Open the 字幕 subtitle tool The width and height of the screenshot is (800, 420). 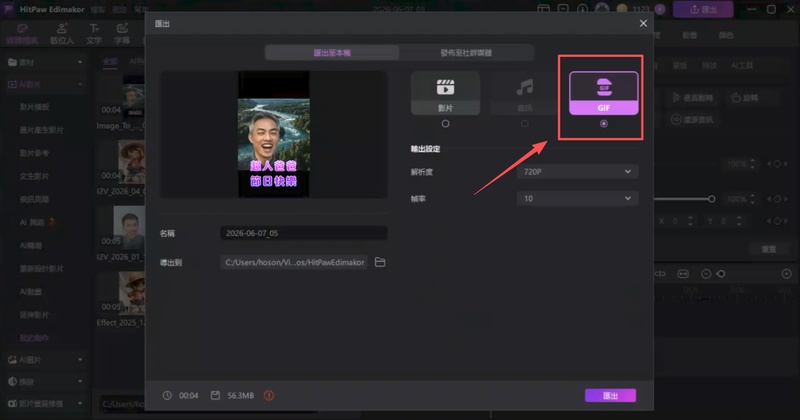click(122, 34)
